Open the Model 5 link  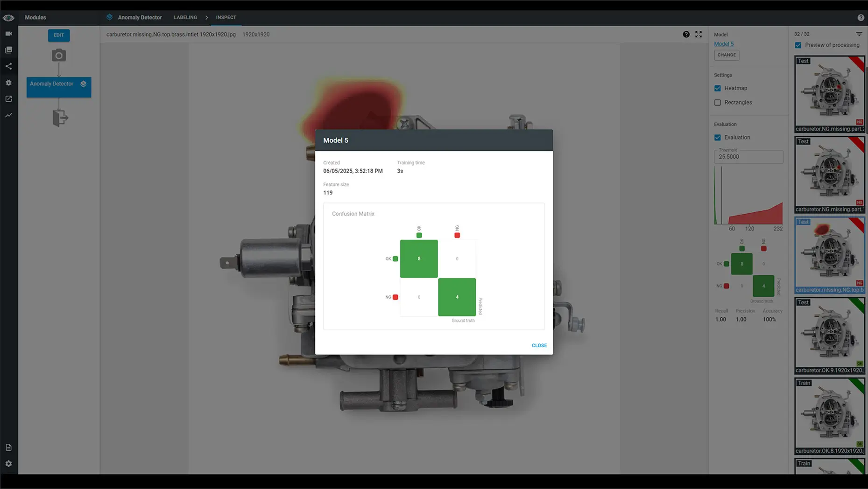(724, 44)
